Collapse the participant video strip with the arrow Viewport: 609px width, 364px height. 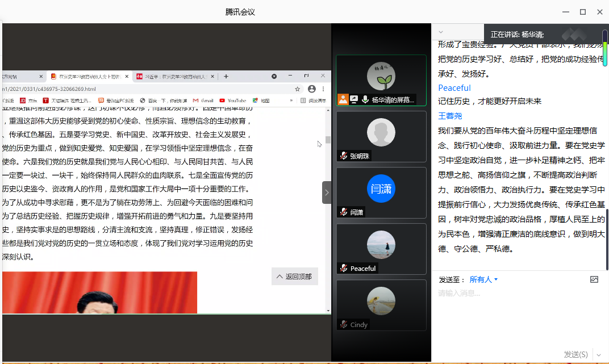(x=327, y=193)
